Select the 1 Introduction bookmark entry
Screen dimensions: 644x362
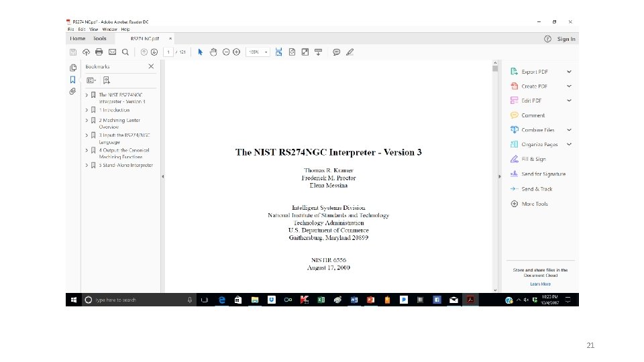pyautogui.click(x=114, y=110)
